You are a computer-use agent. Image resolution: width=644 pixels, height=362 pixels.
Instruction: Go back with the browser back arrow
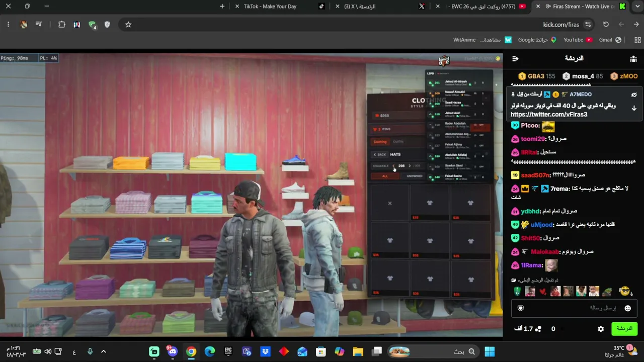(x=636, y=25)
